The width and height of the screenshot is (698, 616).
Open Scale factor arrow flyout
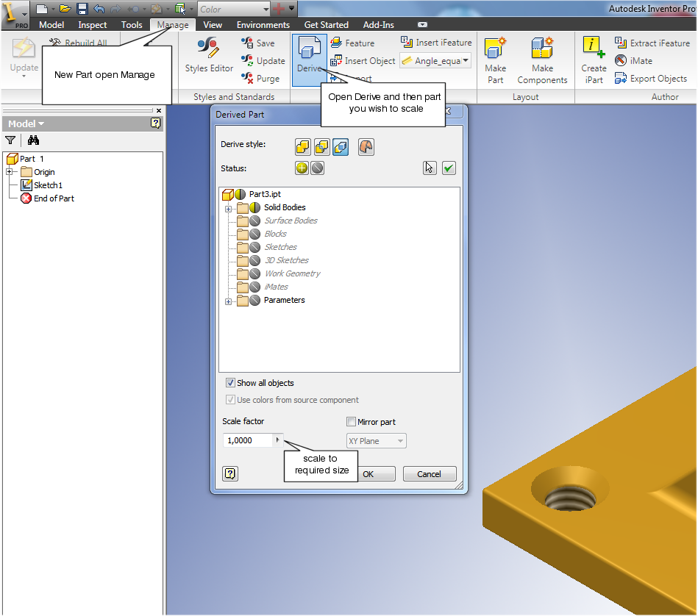[x=277, y=440]
